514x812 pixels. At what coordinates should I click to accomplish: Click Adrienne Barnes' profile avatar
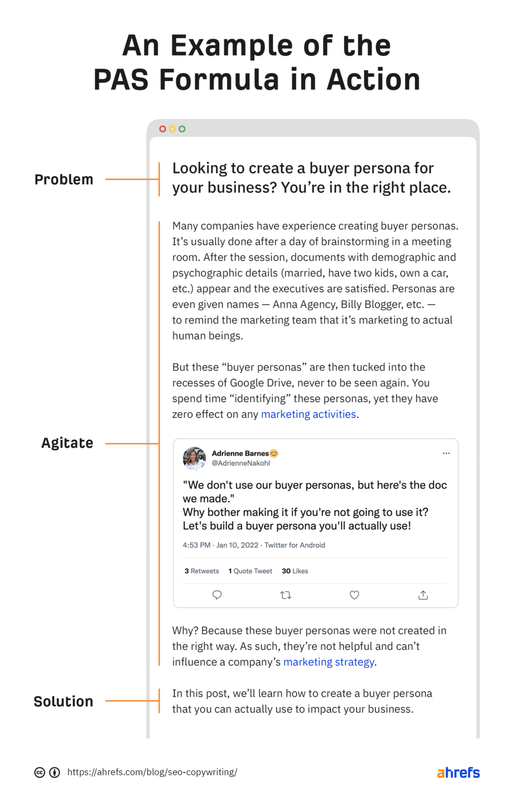pos(194,458)
